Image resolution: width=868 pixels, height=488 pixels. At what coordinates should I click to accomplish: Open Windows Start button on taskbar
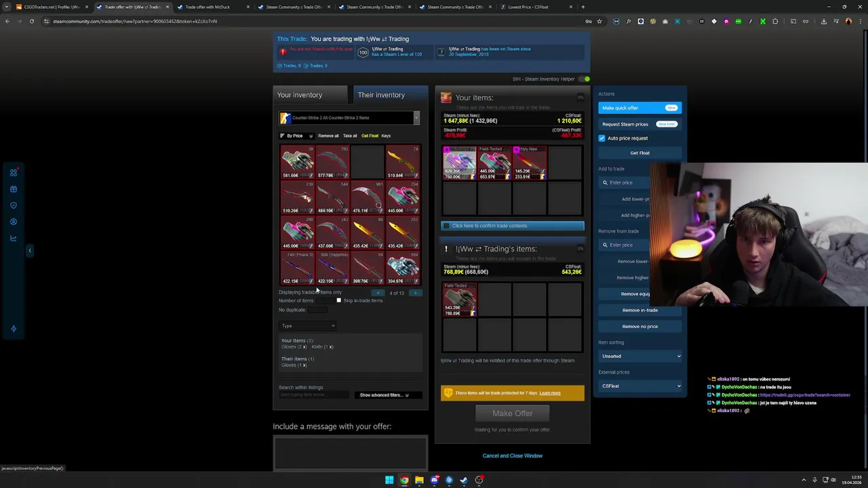(x=389, y=480)
